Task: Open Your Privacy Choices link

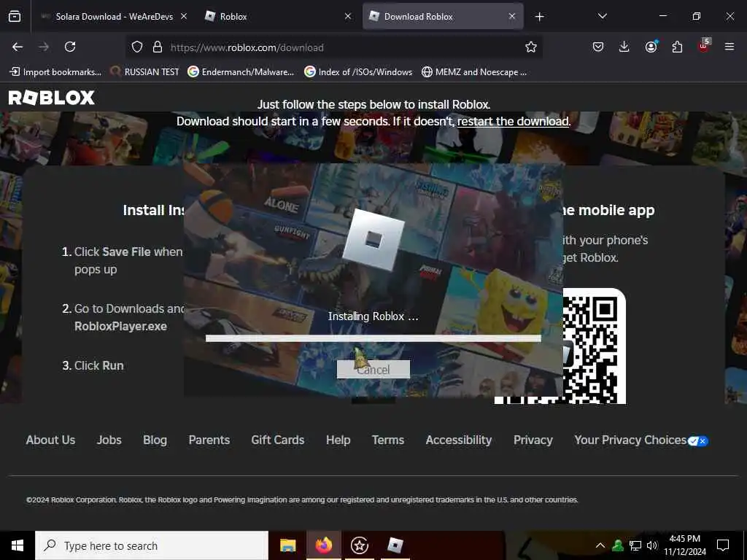Action: (630, 440)
